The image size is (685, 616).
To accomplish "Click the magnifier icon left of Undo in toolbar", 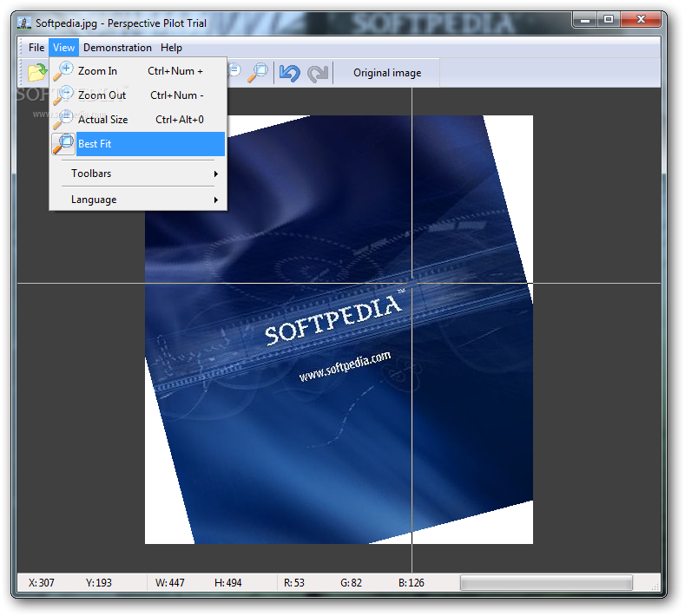I will (x=258, y=73).
